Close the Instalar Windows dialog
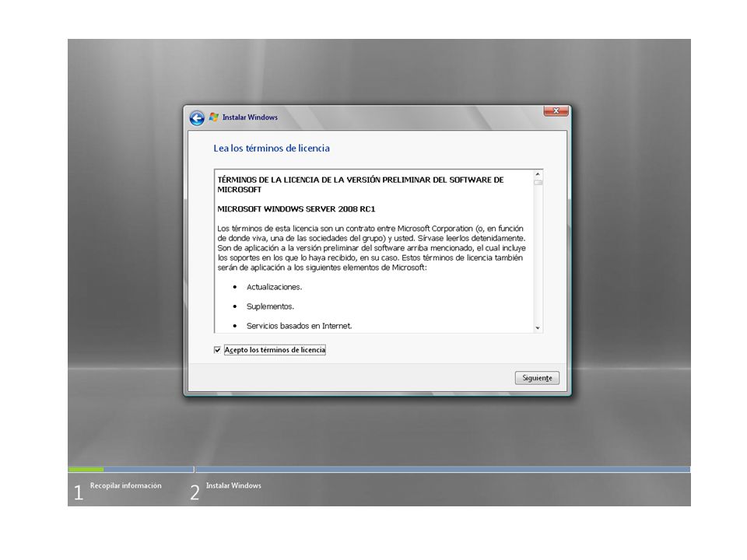This screenshot has height=560, width=747. click(x=556, y=111)
